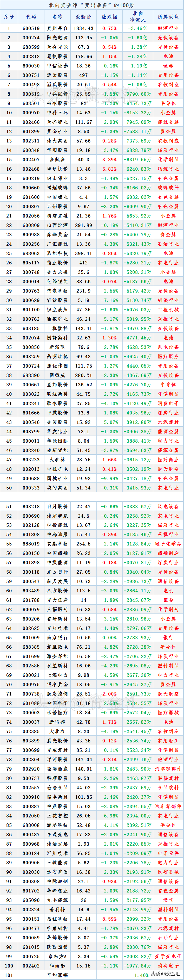Click change value -9.99% of 国城矿业
Screen dimensions: 184x980
(109, 479)
